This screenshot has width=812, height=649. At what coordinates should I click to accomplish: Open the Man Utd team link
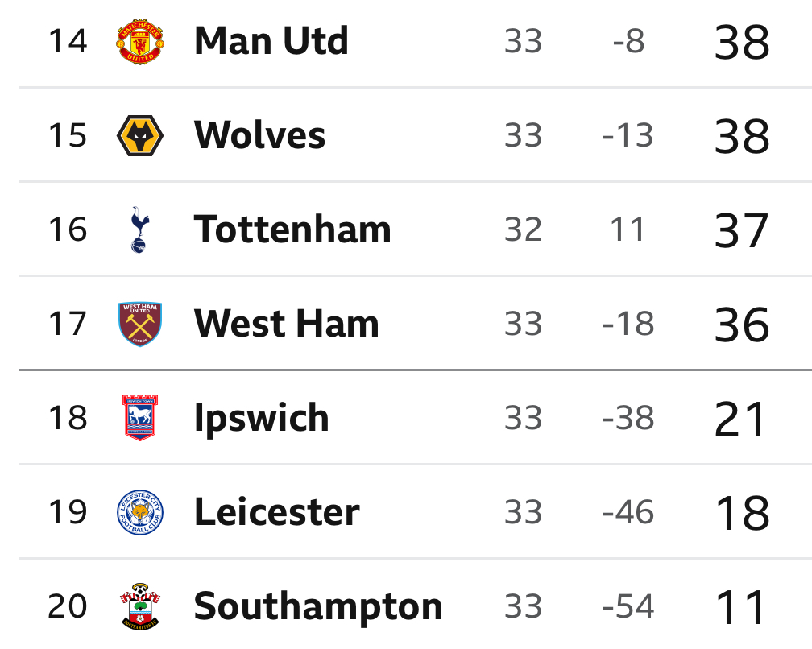pos(271,41)
